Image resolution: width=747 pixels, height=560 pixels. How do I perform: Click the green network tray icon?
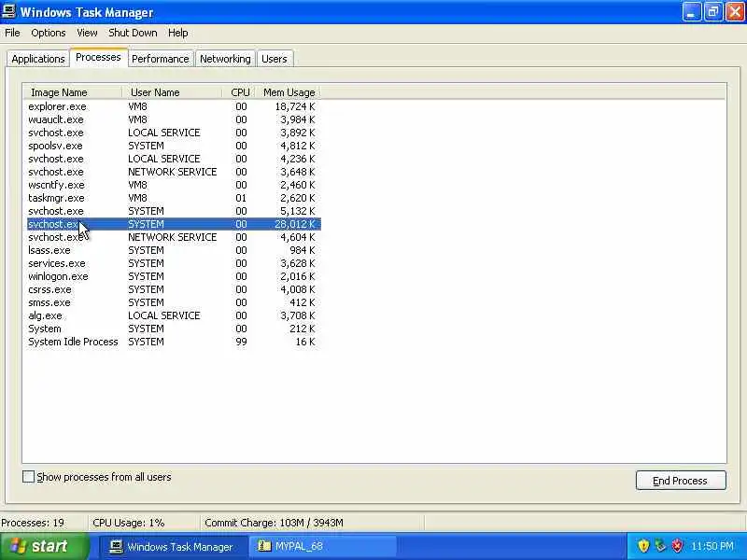(x=660, y=546)
